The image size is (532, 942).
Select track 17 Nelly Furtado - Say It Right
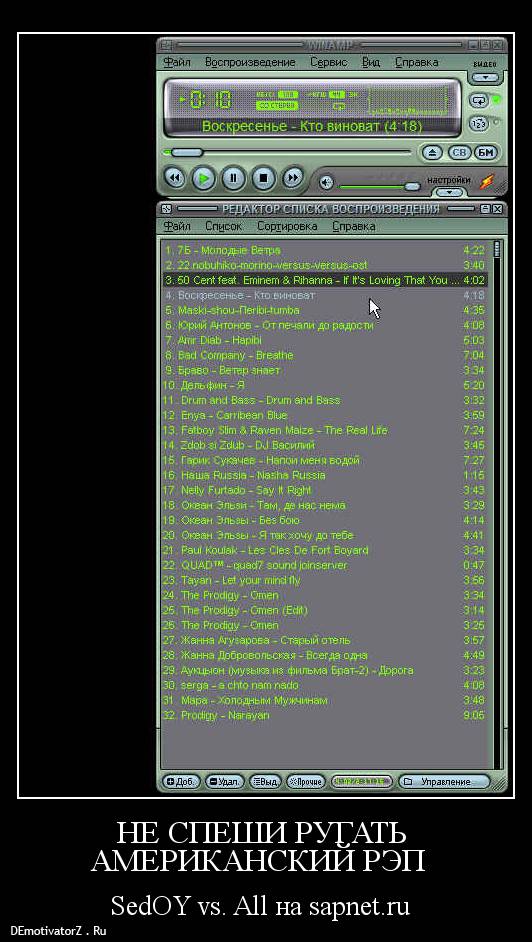click(325, 491)
